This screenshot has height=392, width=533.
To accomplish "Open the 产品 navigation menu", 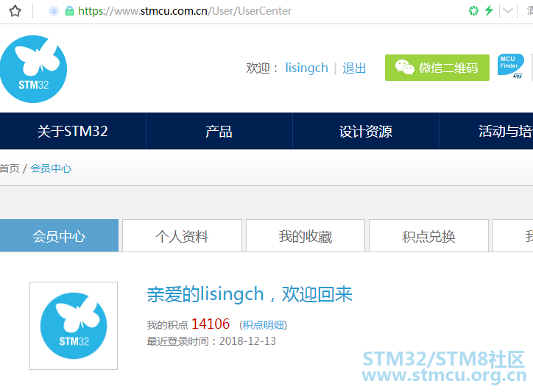I will 219,131.
